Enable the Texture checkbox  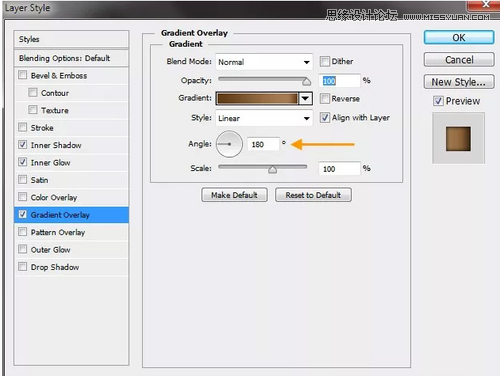coord(33,110)
